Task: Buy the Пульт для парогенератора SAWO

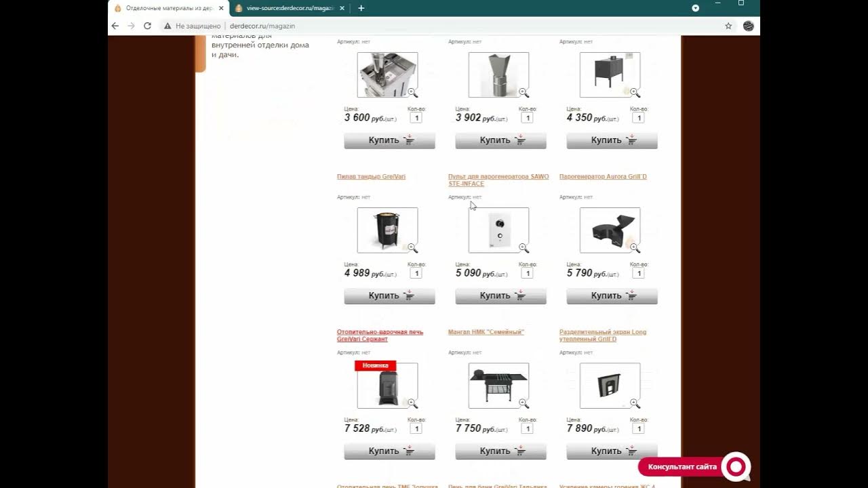Action: [500, 296]
